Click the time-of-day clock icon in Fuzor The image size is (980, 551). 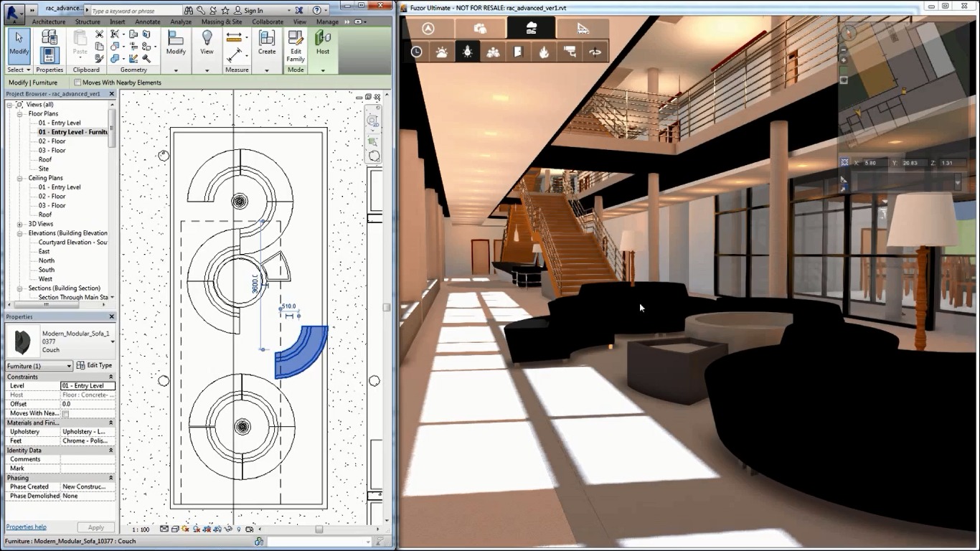(x=416, y=52)
